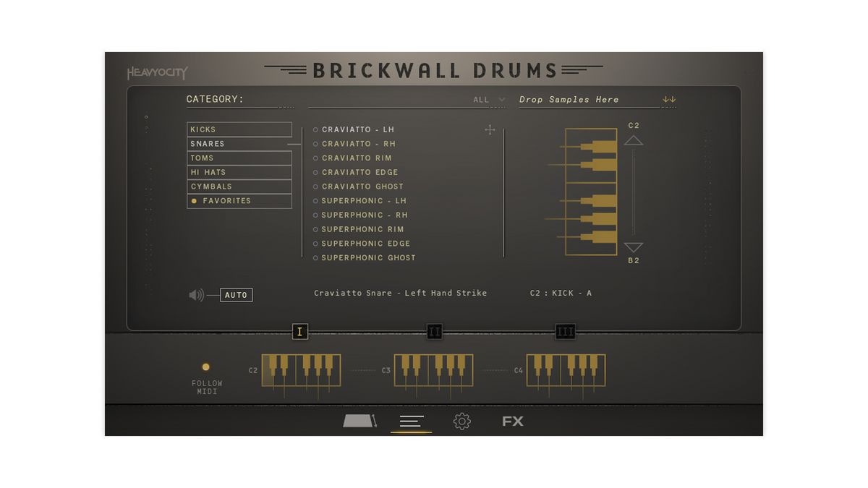Switch to keyboard bank III

click(x=566, y=332)
